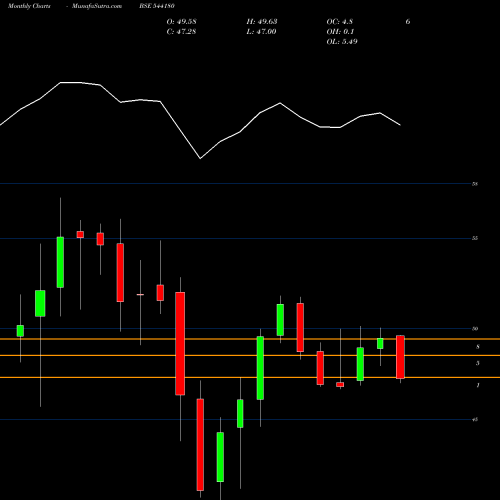Select the close value "C: 47.28"
The width and height of the screenshot is (500, 500).
(181, 32)
